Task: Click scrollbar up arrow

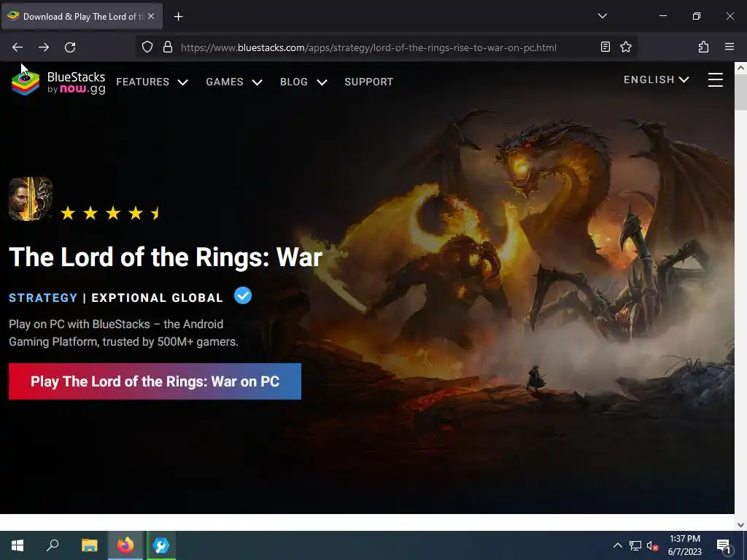Action: [740, 68]
